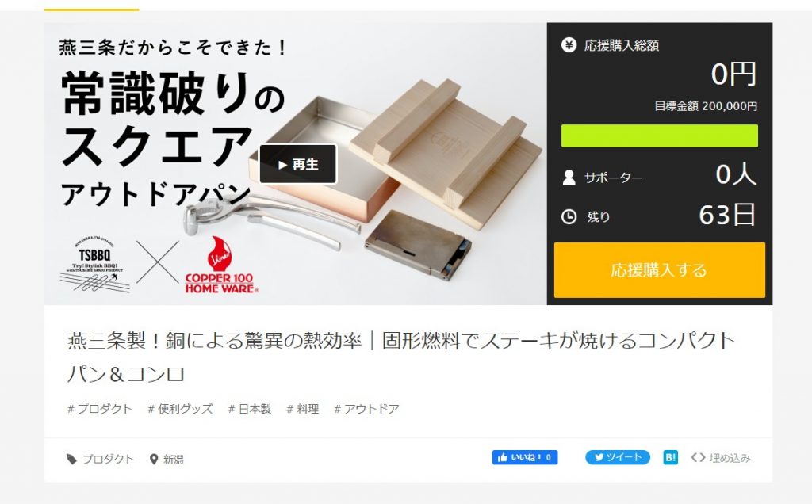812x504 pixels.
Task: Click the Hatena B! bookmark icon
Action: pos(671,457)
